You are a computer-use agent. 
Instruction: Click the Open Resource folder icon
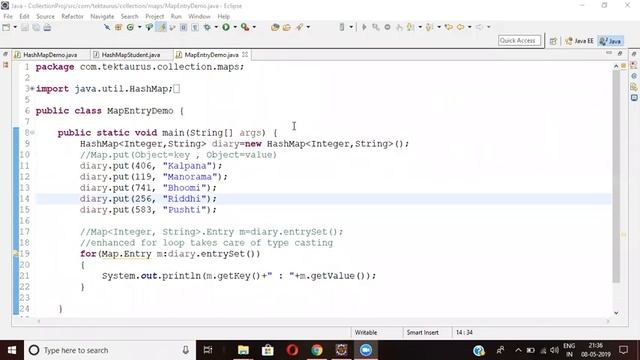[287, 27]
